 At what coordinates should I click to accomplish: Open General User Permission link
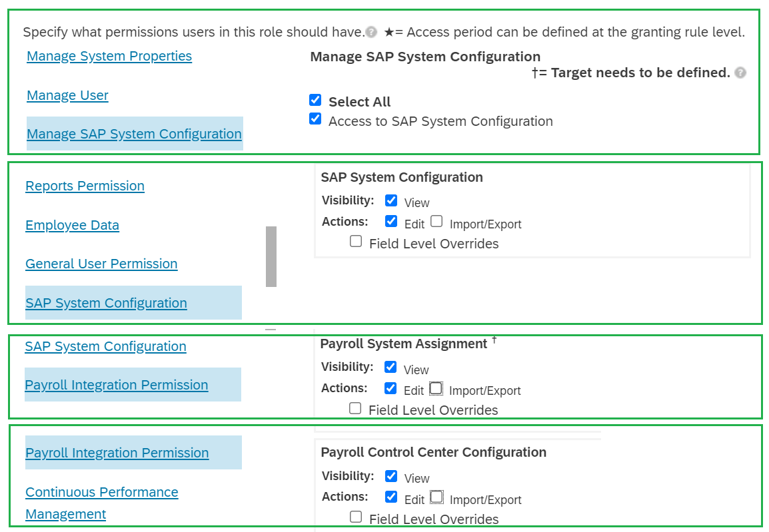(x=101, y=264)
